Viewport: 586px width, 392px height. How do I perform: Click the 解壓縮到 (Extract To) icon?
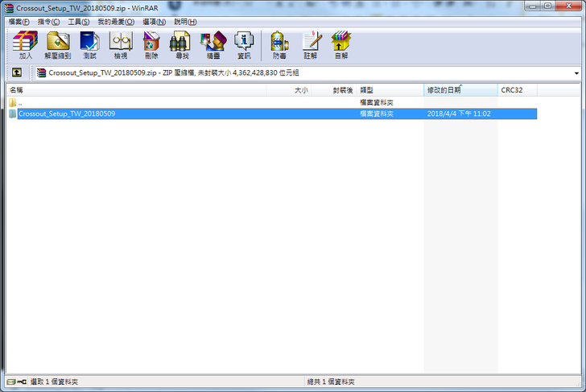point(58,45)
